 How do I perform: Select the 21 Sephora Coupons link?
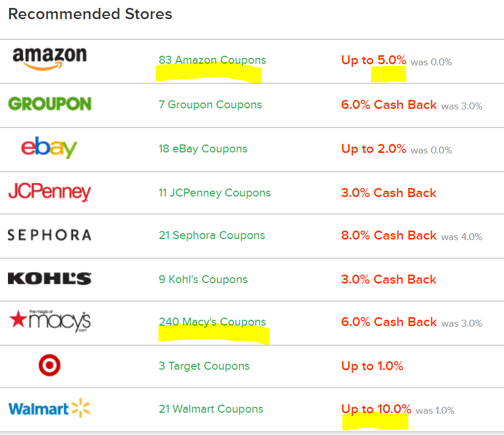[212, 235]
